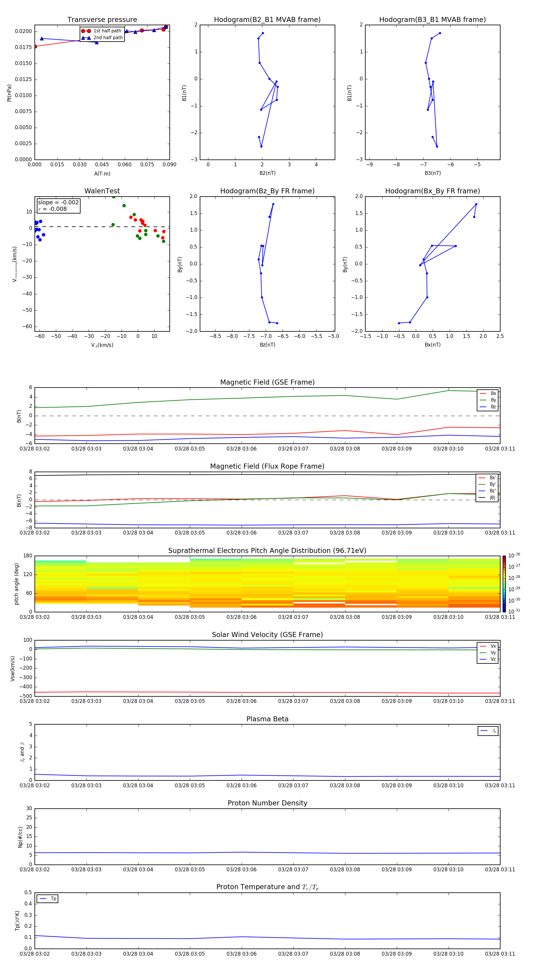Click 'Bz(nT)' axis label

coord(267,345)
